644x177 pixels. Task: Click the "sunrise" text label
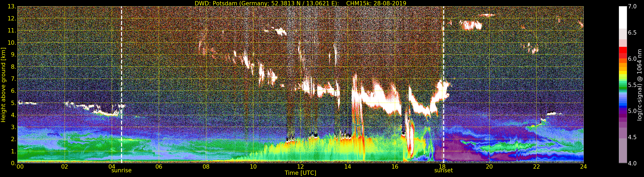[x=121, y=170]
